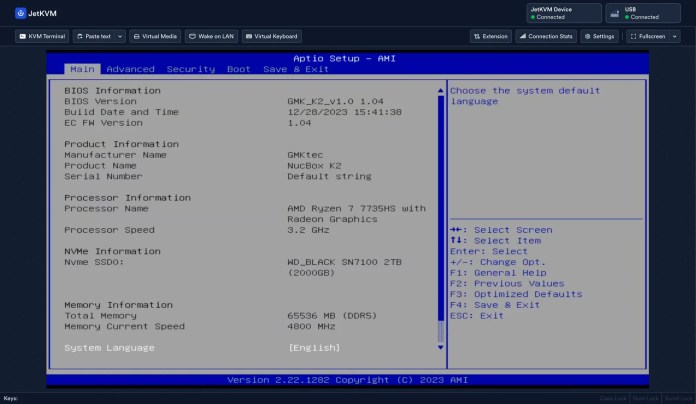
Task: Click the AMD Ryzen 7 7735HS processor name
Action: tap(356, 214)
